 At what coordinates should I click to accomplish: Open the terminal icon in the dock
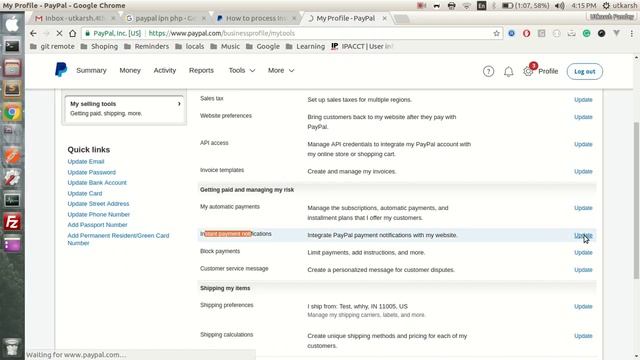(x=12, y=46)
